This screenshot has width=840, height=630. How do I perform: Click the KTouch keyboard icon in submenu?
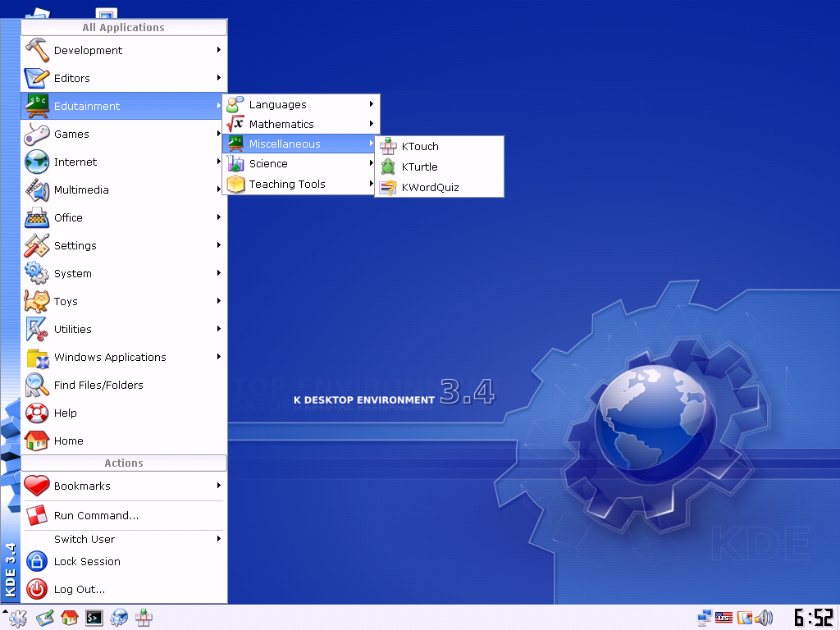point(388,146)
